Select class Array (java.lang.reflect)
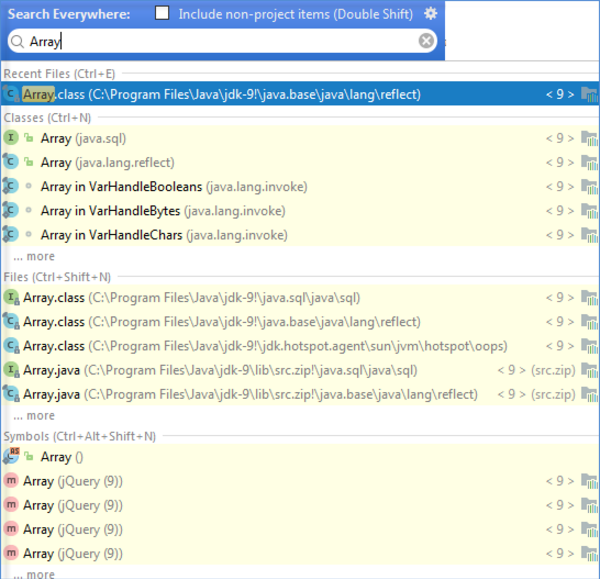 pos(300,162)
